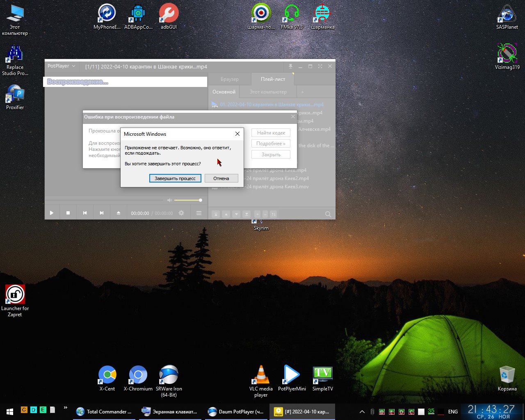Click the yellow volume slider

187,200
